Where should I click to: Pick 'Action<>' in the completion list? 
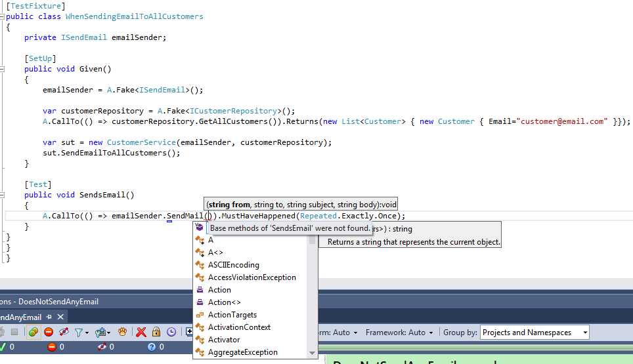(224, 303)
